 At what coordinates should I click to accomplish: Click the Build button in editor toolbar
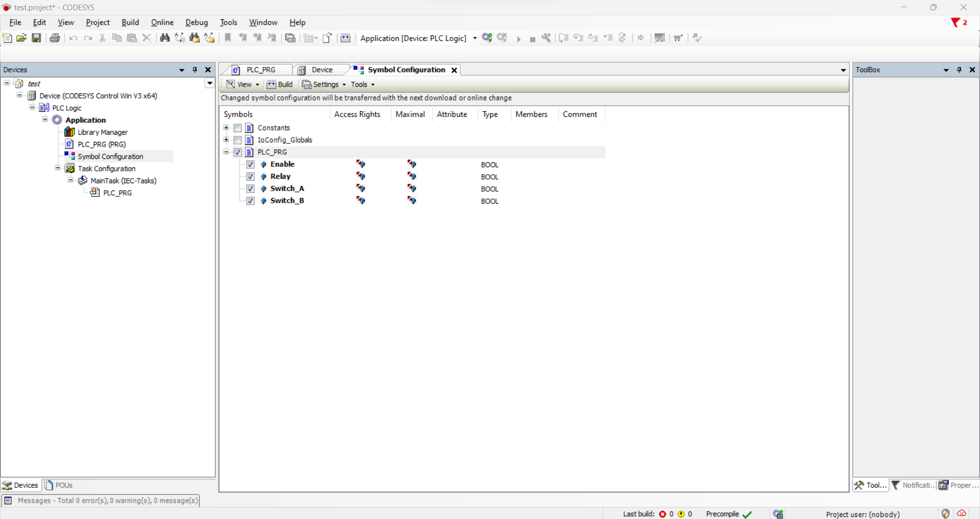point(280,85)
